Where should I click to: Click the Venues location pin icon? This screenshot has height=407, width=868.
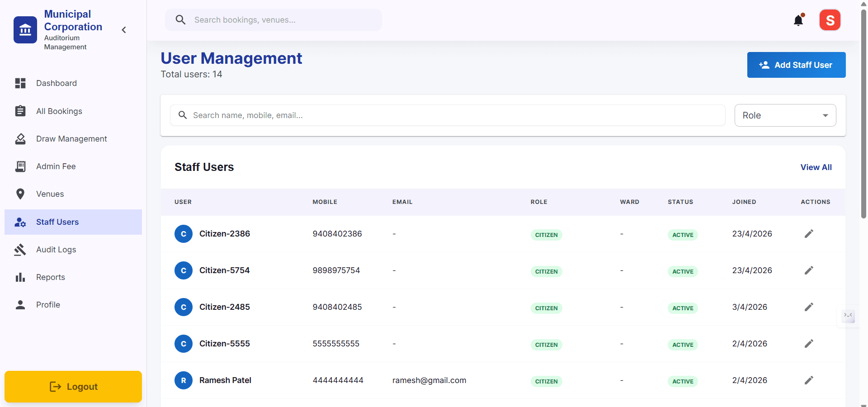click(20, 194)
